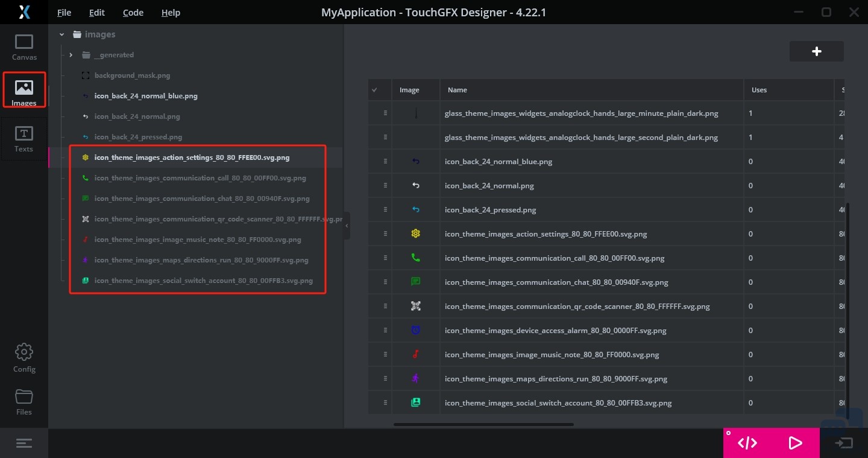Image resolution: width=868 pixels, height=458 pixels.
Task: Add a new image with plus button
Action: [817, 51]
